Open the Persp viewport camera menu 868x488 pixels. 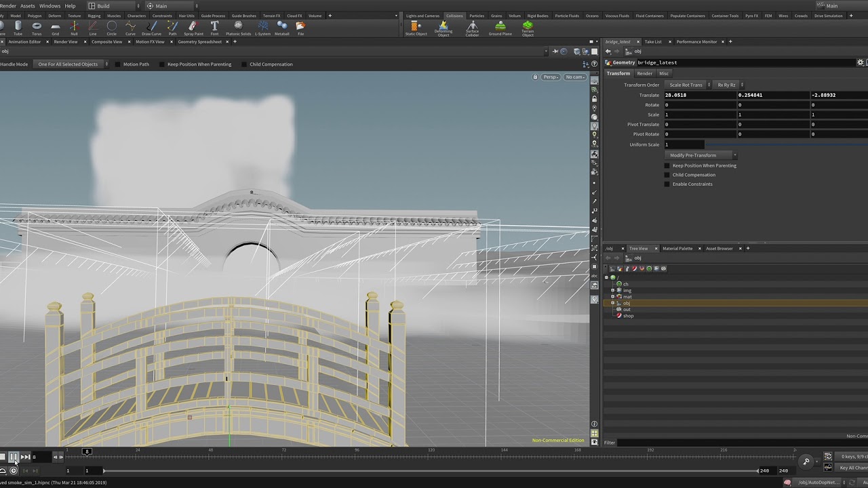(551, 77)
